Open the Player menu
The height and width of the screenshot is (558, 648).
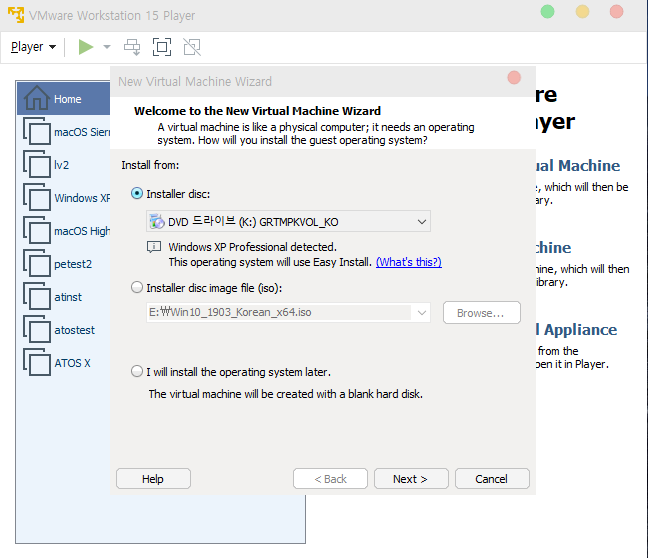tap(33, 47)
